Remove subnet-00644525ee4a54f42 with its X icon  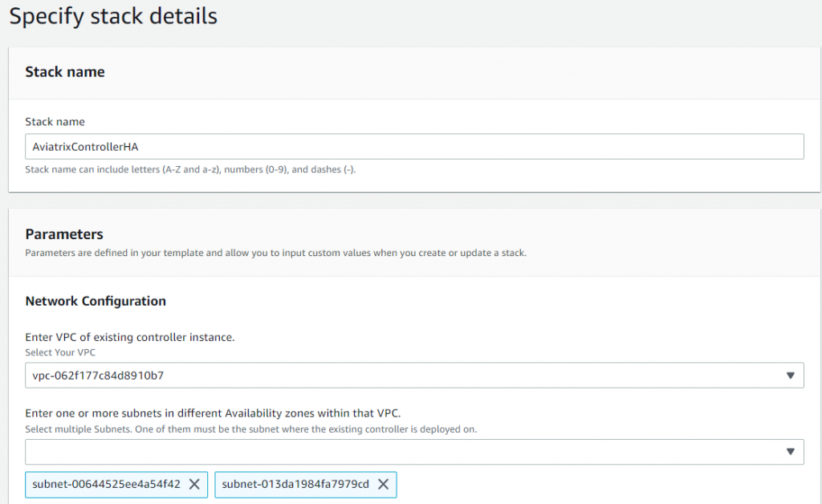pos(194,484)
